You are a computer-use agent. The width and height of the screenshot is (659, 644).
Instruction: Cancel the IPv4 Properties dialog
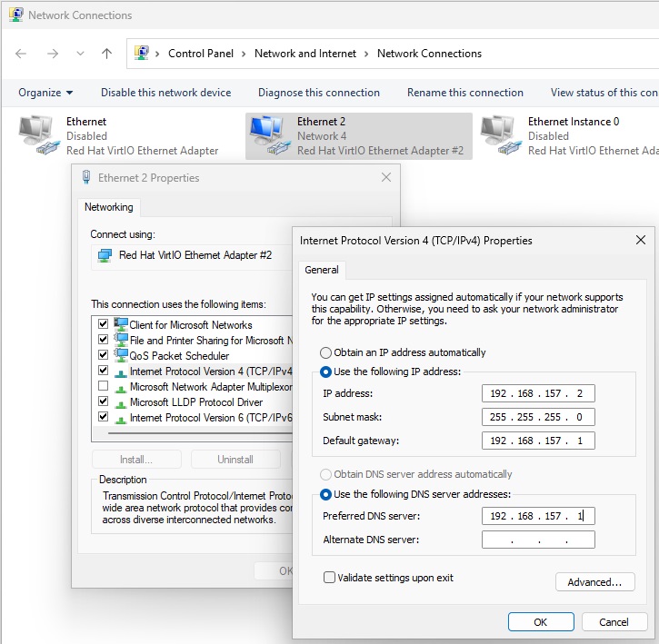point(614,621)
